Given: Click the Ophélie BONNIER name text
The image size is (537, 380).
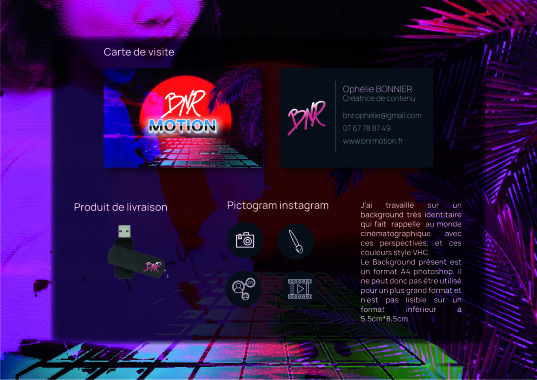Looking at the screenshot, I should (x=377, y=89).
